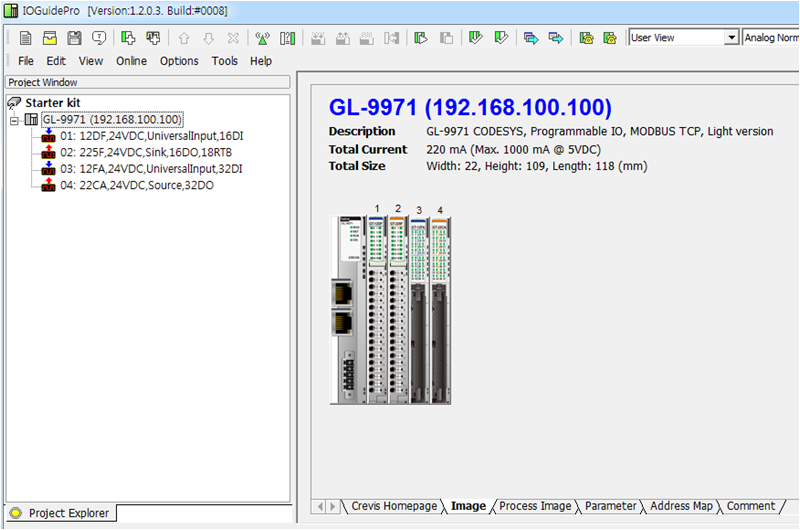
Task: Select the Image tab
Action: [468, 506]
